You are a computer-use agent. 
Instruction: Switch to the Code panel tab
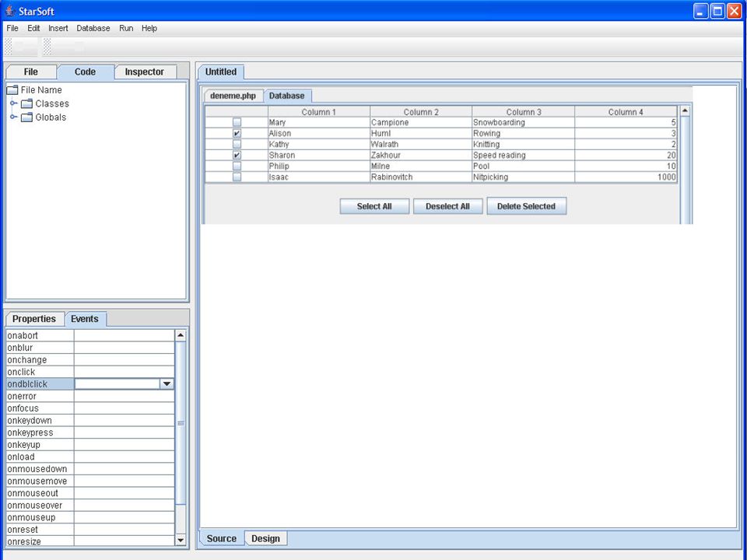86,72
